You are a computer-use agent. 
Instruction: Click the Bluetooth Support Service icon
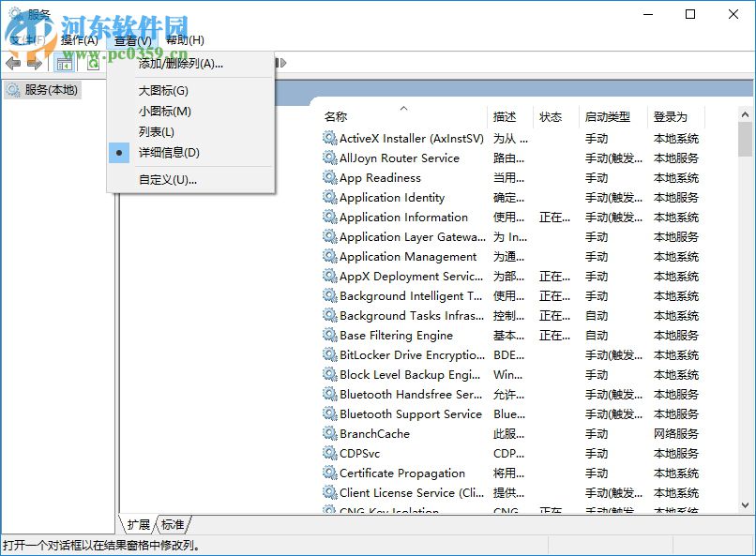(329, 413)
